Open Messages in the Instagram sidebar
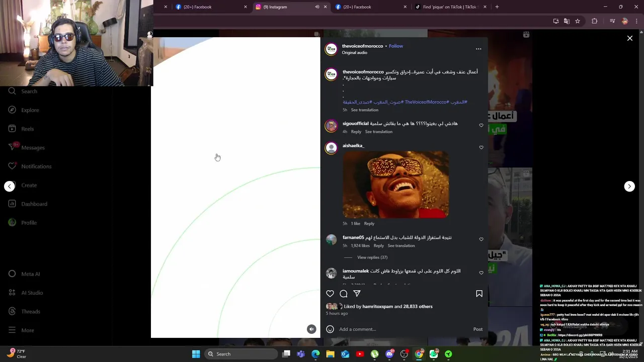 [x=27, y=147]
